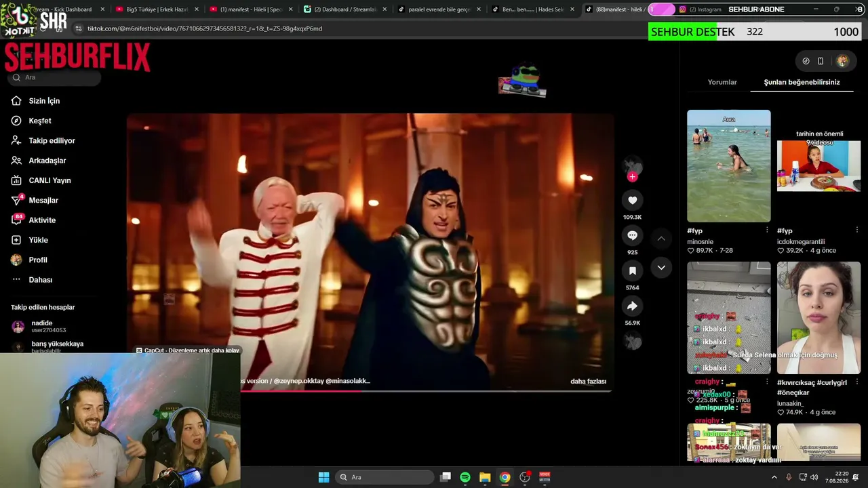Open CANLI Yayın live streams

(50, 180)
